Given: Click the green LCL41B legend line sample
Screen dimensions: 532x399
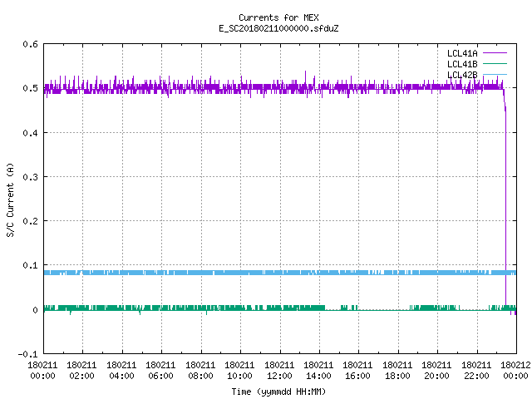Looking at the screenshot, I should (x=495, y=64).
